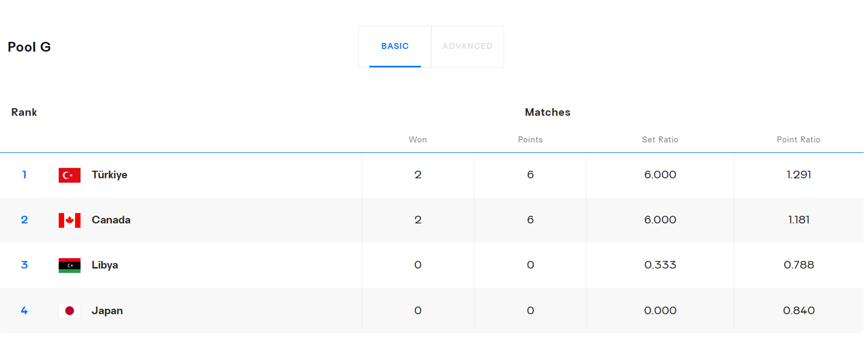Open the Türkiye team link
This screenshot has width=868, height=343.
coord(109,175)
